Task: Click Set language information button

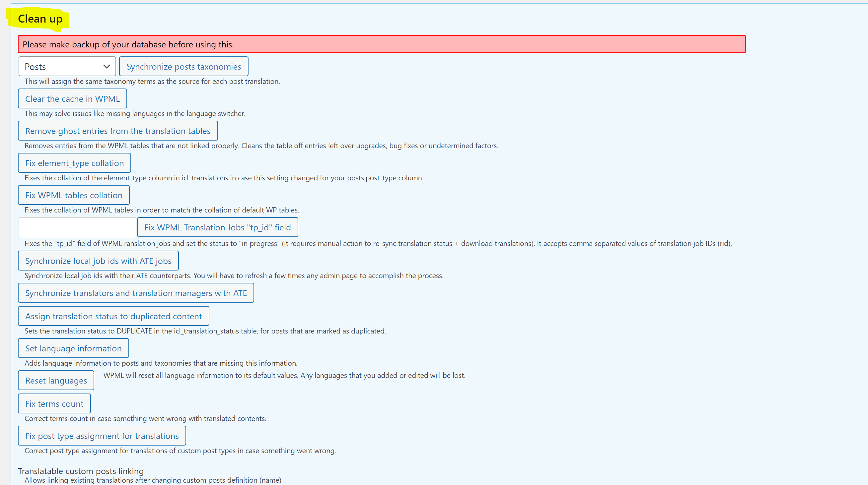Action: point(73,348)
